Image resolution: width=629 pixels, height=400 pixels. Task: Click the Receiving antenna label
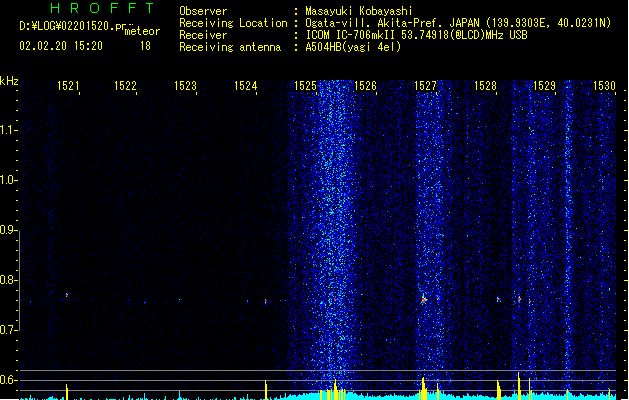[230, 47]
